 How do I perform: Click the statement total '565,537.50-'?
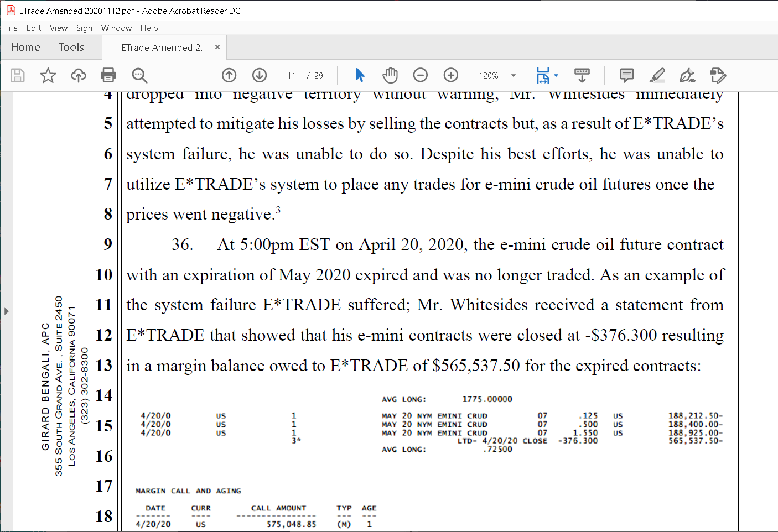tap(696, 441)
